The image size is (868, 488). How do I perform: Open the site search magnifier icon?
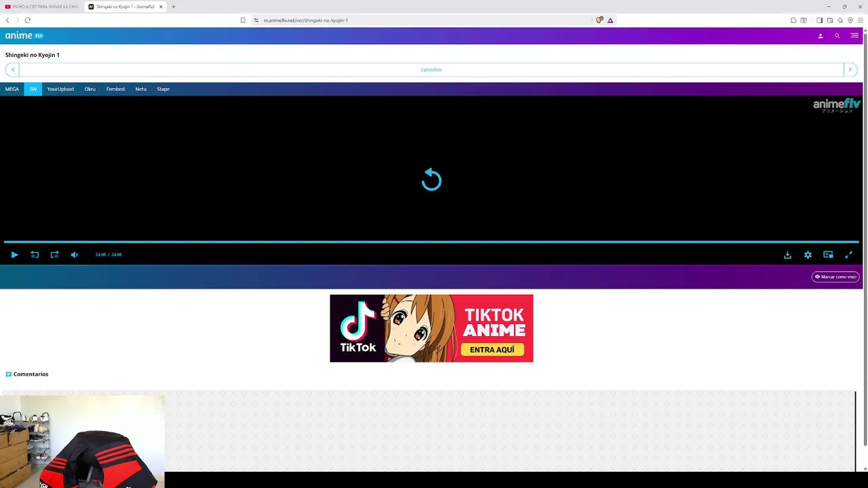837,36
